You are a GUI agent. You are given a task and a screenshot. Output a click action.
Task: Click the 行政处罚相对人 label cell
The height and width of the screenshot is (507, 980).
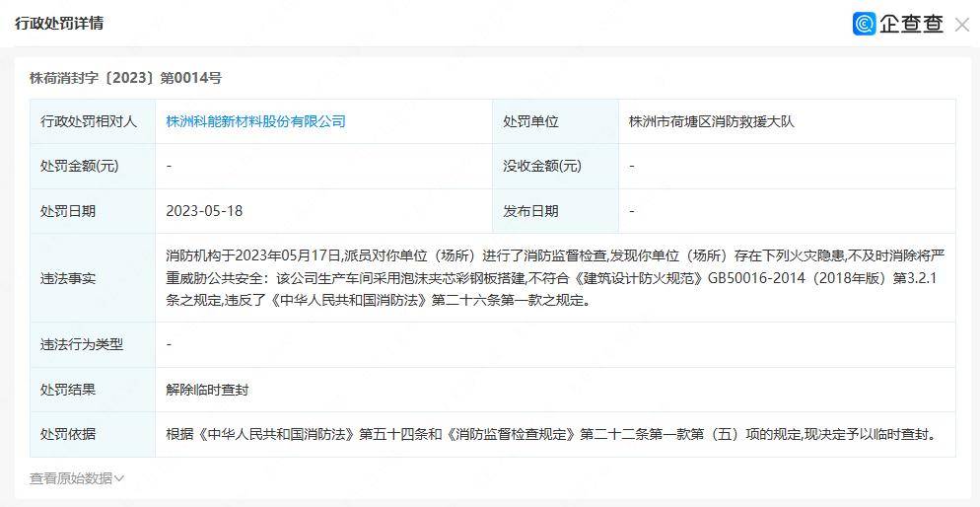pos(93,121)
